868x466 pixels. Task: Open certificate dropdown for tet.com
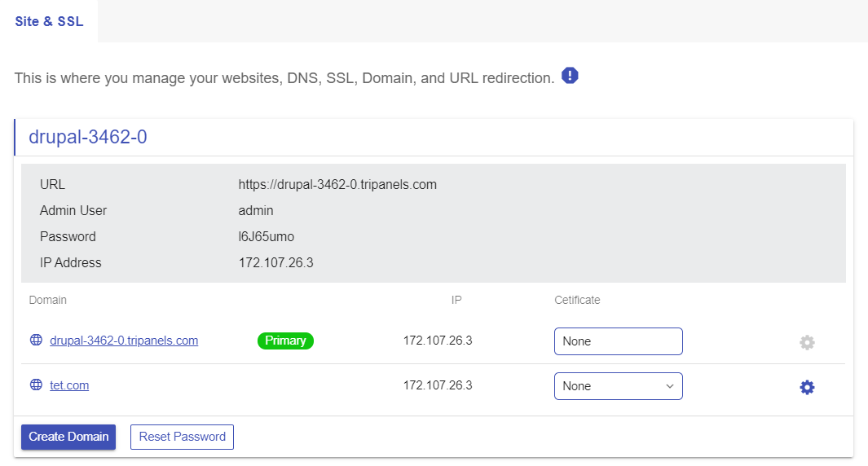pos(619,386)
